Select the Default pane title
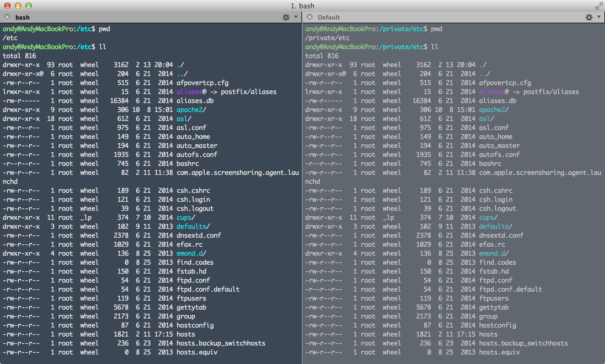605x364 pixels. point(329,17)
